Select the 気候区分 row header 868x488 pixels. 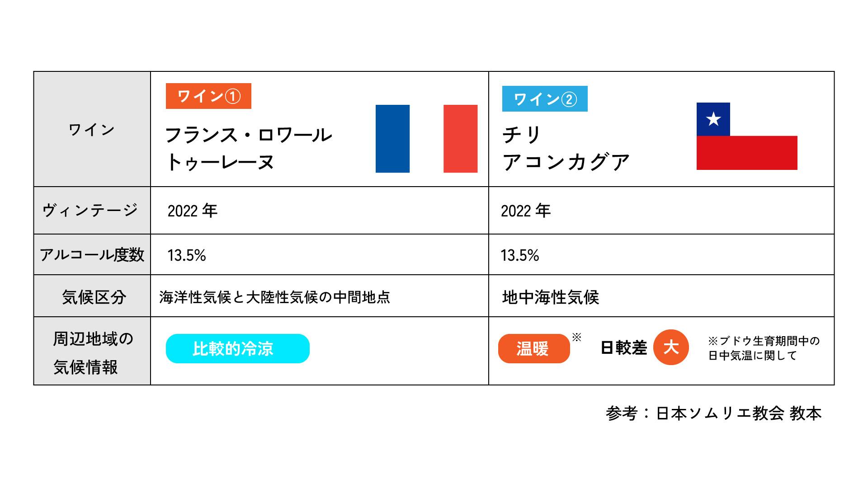pos(92,296)
